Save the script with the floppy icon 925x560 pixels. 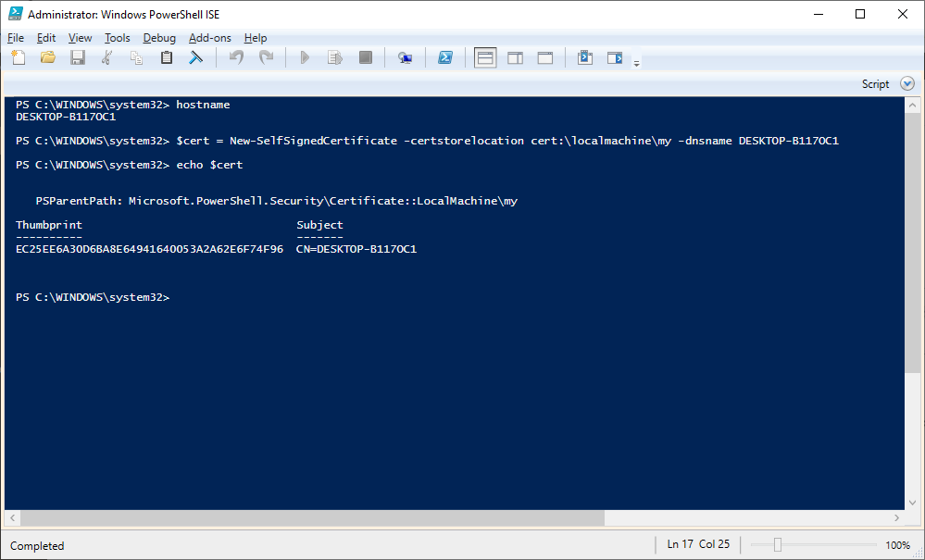[x=77, y=57]
